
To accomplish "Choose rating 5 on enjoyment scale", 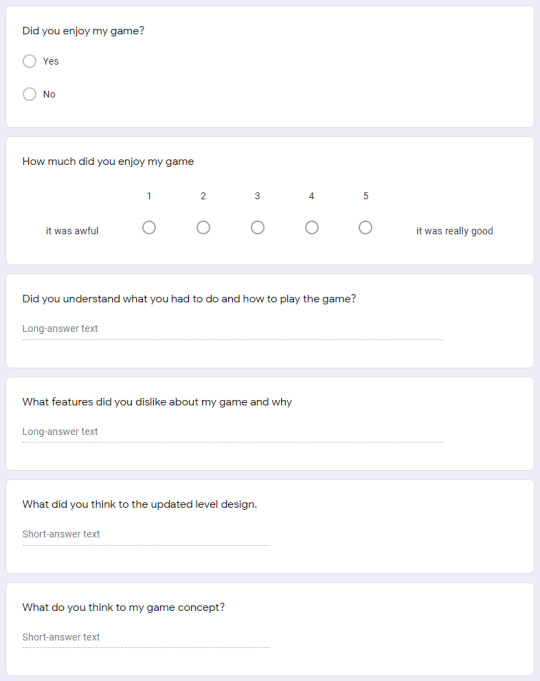I will coord(365,228).
